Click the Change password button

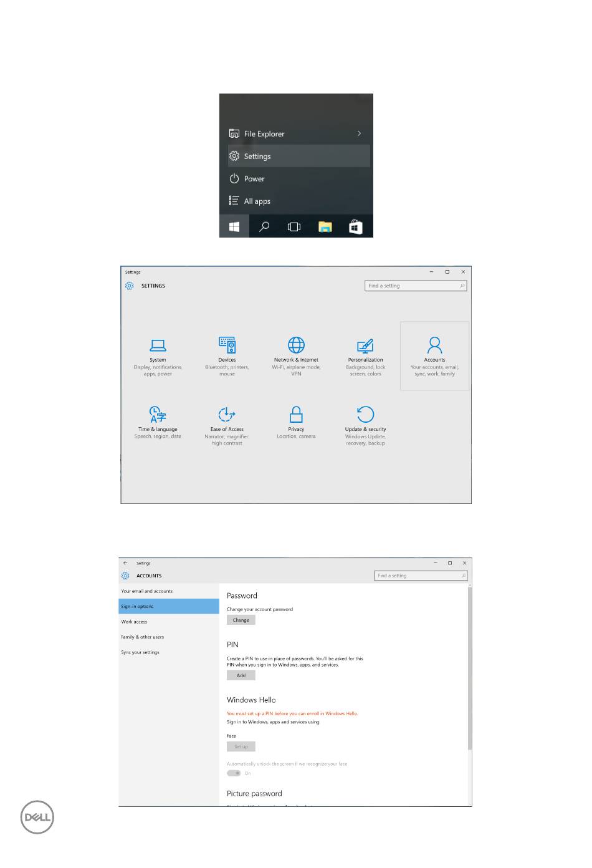tap(241, 620)
